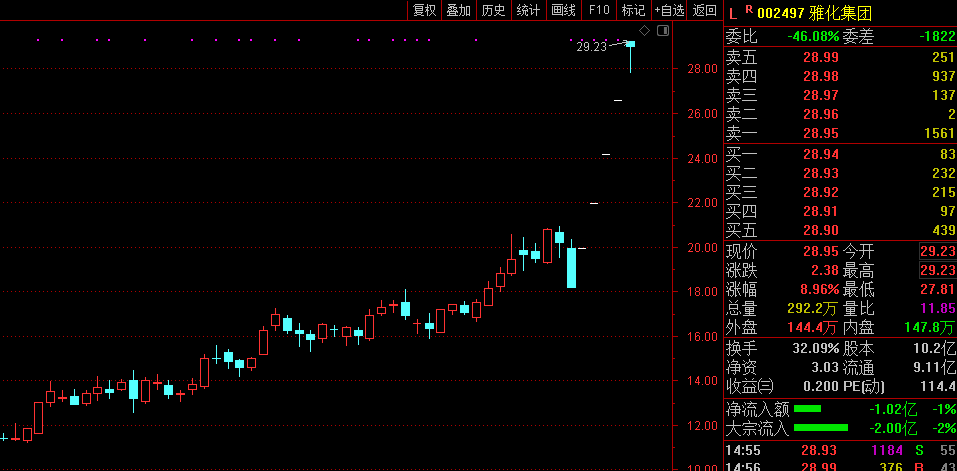Click the 卖一 ask price 28.95
The height and width of the screenshot is (471, 957).
820,133
